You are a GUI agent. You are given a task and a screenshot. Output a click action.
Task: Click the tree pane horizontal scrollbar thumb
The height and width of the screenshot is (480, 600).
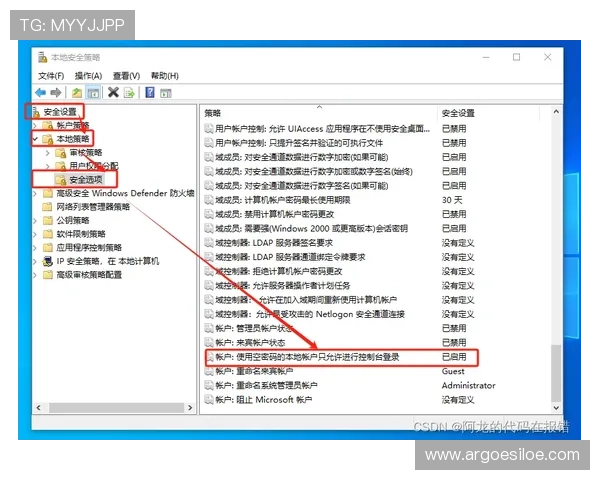pos(116,408)
